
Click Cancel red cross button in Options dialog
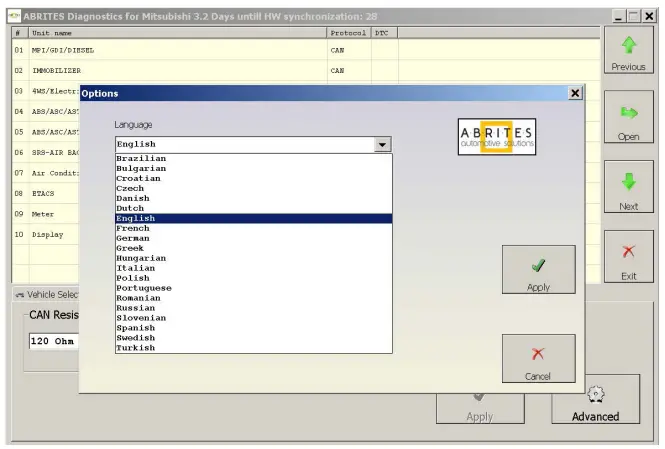click(539, 358)
